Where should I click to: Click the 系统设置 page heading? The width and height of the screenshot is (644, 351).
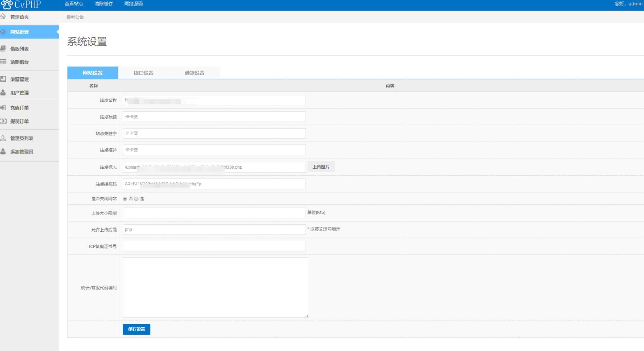(x=87, y=41)
